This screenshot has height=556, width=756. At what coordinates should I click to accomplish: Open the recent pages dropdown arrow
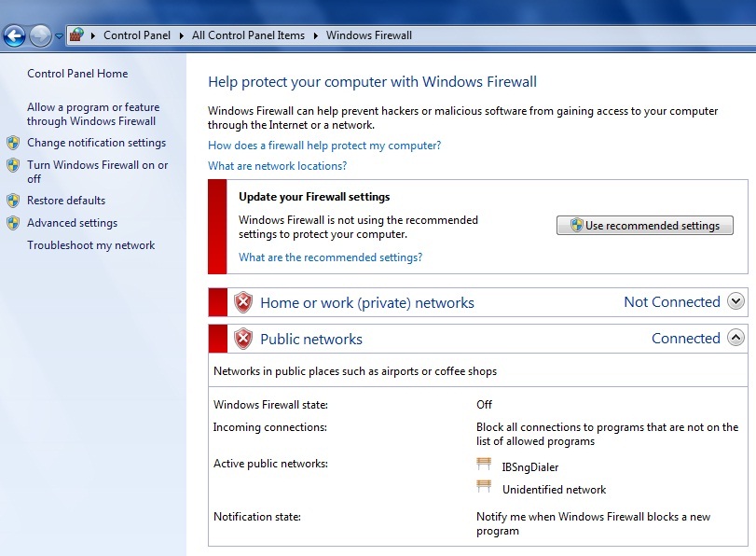coord(59,35)
